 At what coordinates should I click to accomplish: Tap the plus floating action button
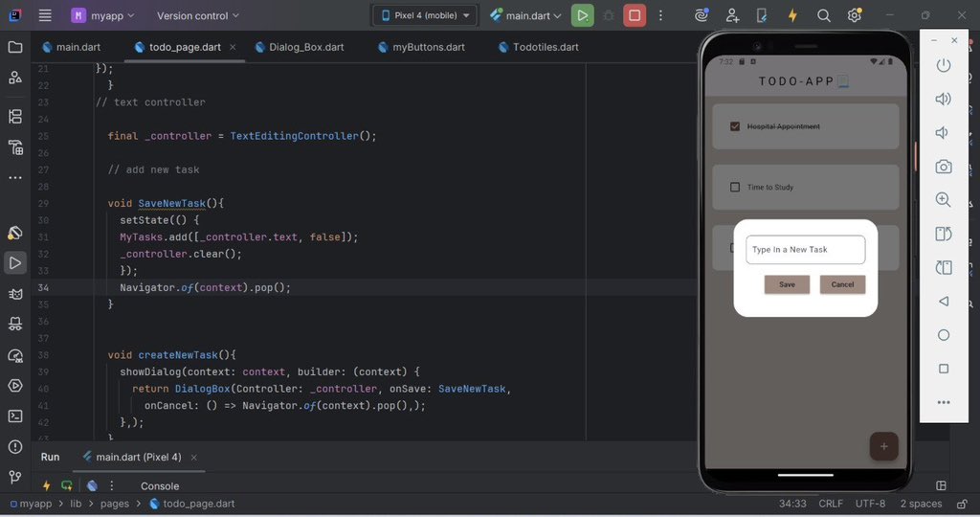(x=883, y=446)
